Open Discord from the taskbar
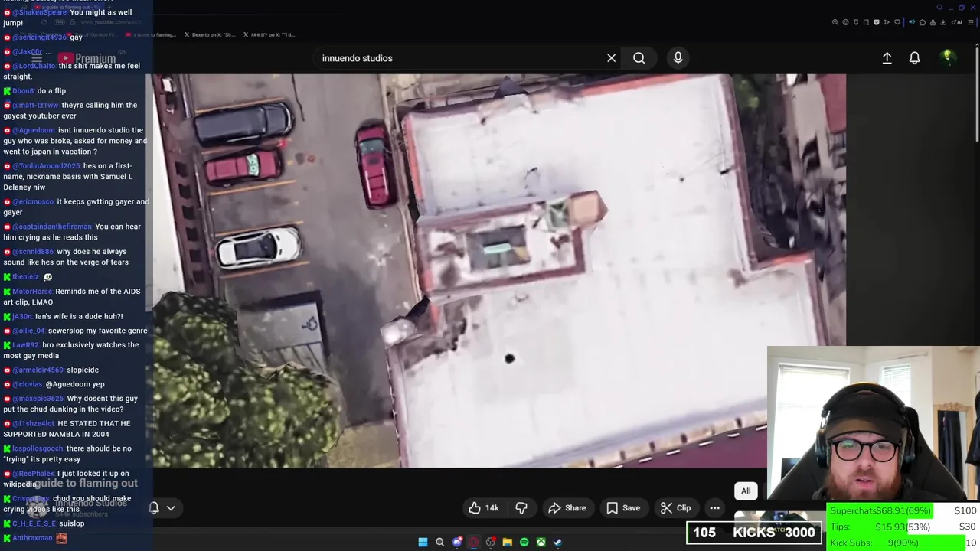Viewport: 980px width, 551px height. [x=457, y=542]
